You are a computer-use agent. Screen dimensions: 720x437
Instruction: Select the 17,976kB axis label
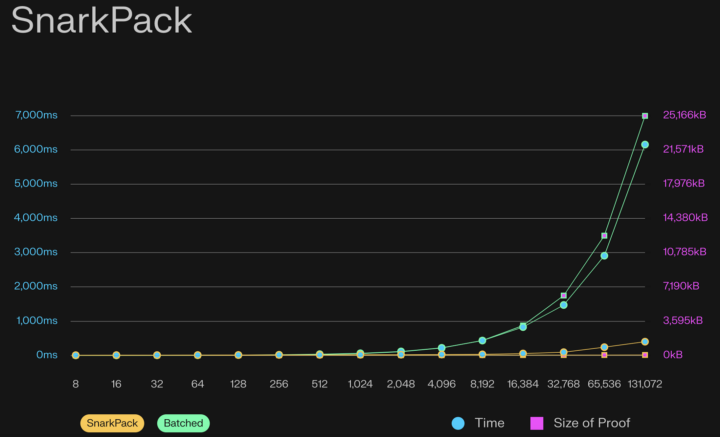tap(684, 183)
